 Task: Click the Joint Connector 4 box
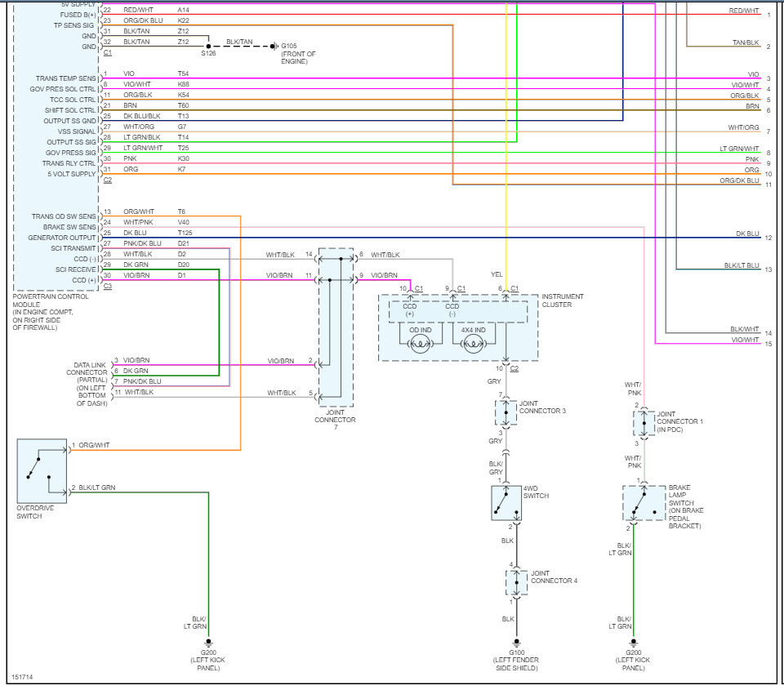point(516,582)
